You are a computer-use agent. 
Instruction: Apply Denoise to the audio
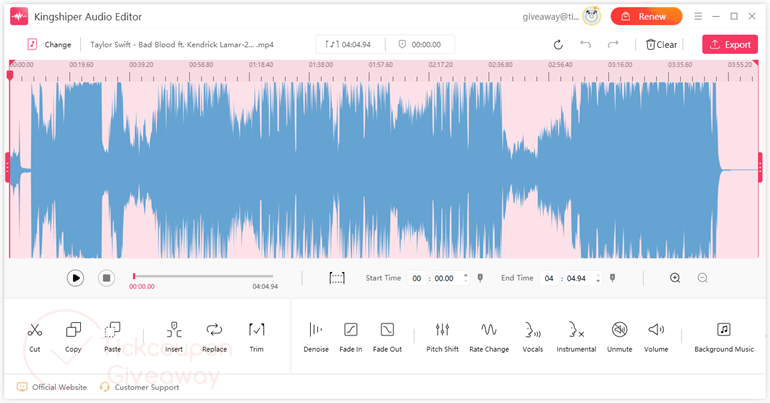point(316,337)
